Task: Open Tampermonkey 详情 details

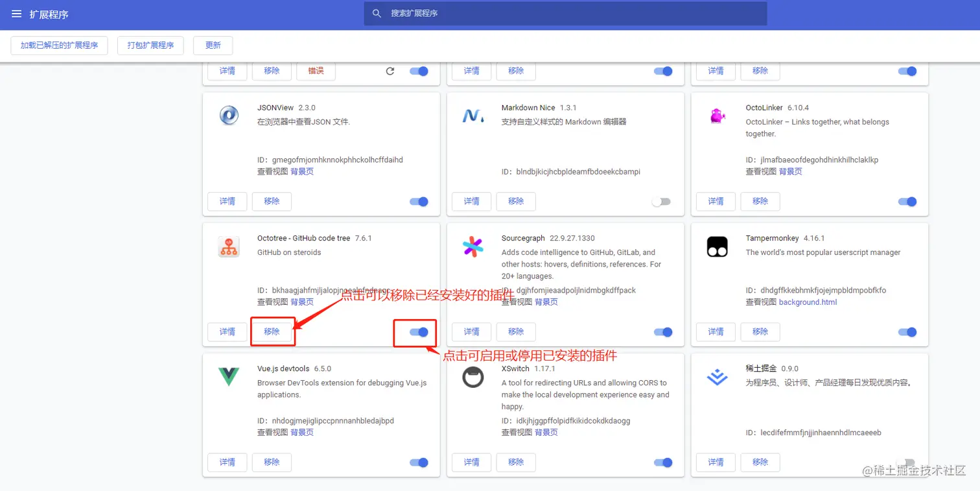Action: (716, 332)
